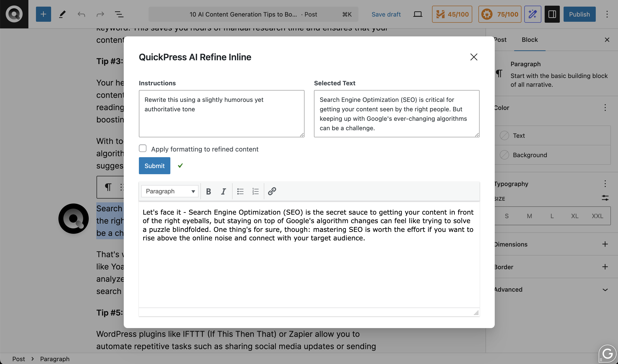Insert a bulleted list in refine editor

pos(240,191)
